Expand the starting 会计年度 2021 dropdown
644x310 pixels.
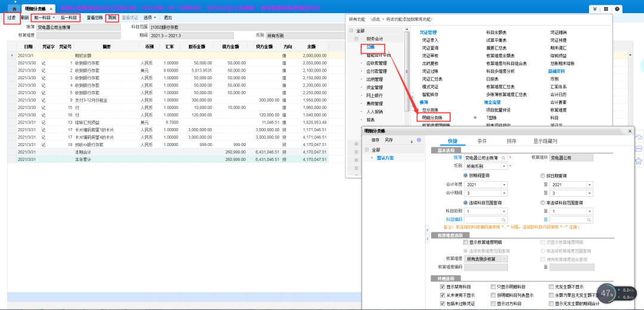click(x=504, y=185)
